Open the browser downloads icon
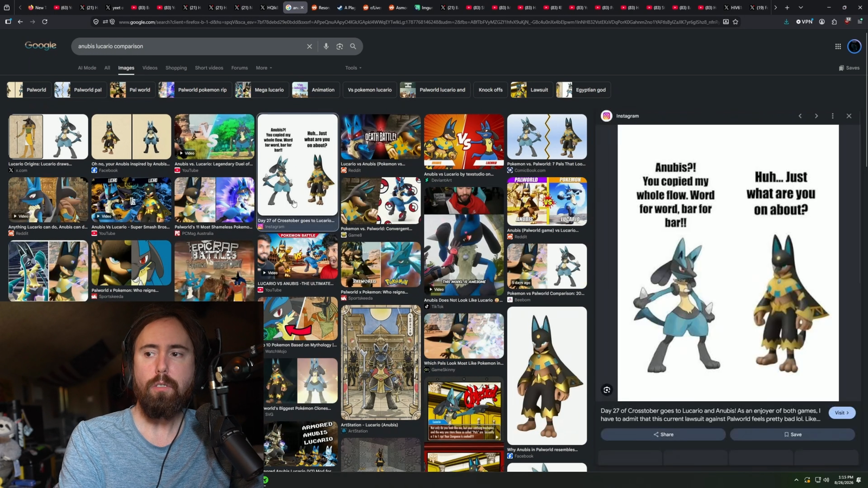The width and height of the screenshot is (868, 488). click(786, 22)
